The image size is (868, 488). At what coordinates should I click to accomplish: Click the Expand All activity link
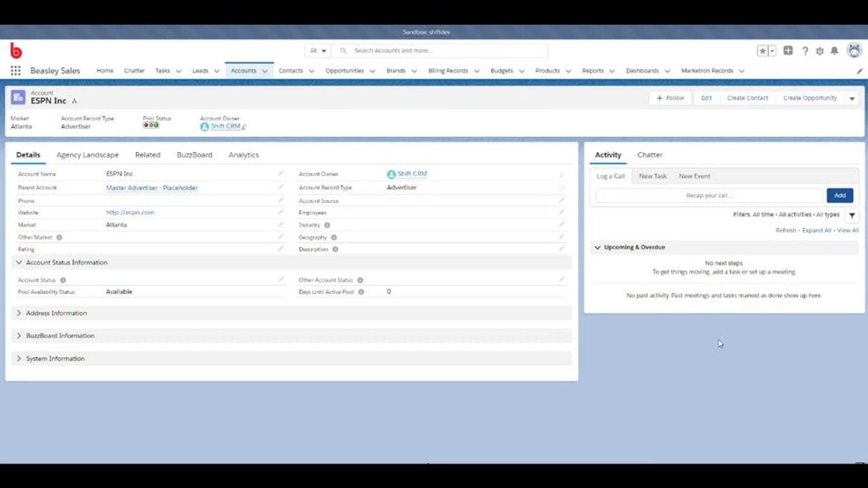click(816, 230)
